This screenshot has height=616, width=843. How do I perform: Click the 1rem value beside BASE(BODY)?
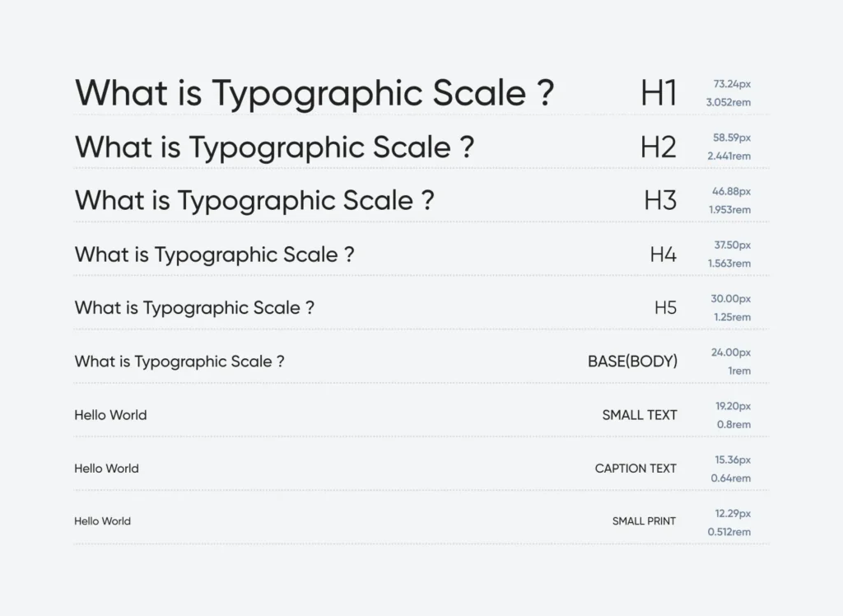(739, 371)
